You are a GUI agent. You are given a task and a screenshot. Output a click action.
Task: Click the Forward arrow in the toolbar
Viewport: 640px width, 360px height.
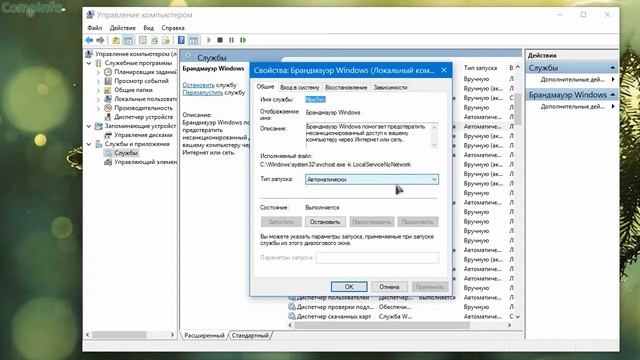(x=100, y=40)
